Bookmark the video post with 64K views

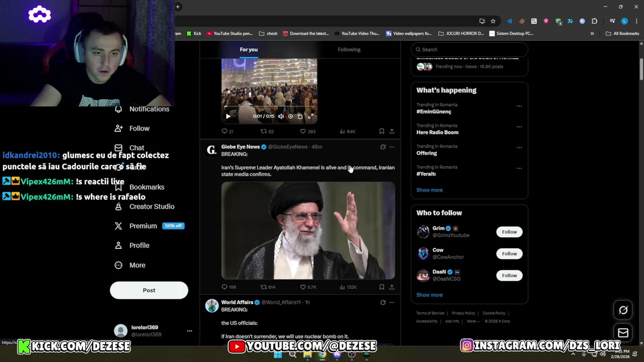(x=382, y=131)
